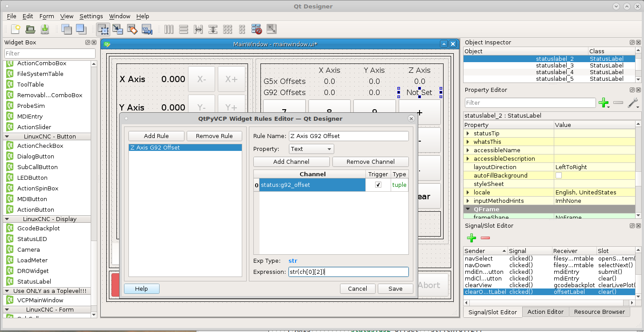Expand the whatsThis property
The width and height of the screenshot is (644, 332).
coord(468,142)
